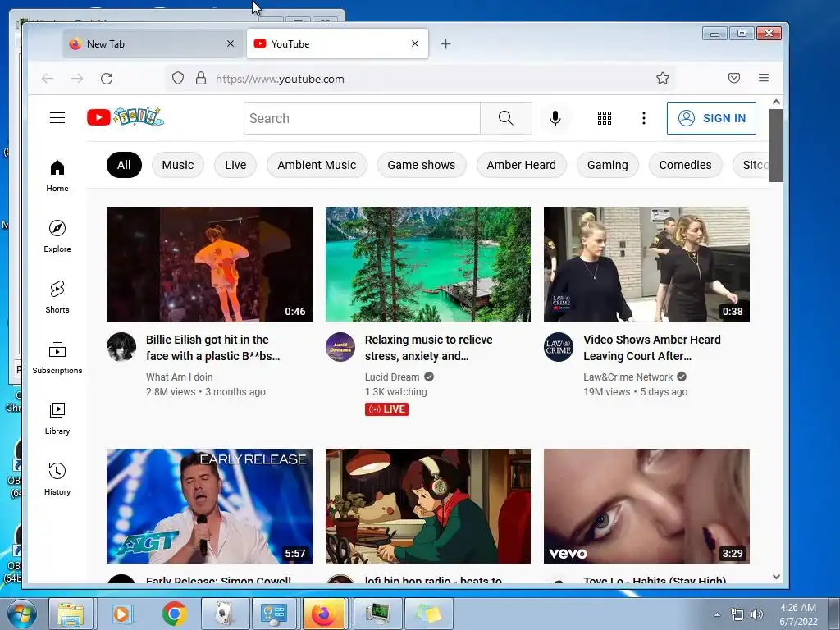
Task: Click the YouTube logo
Action: [x=126, y=116]
